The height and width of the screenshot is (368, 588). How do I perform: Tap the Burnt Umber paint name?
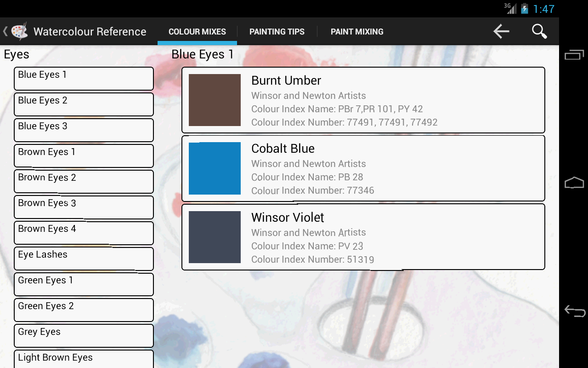click(x=286, y=80)
